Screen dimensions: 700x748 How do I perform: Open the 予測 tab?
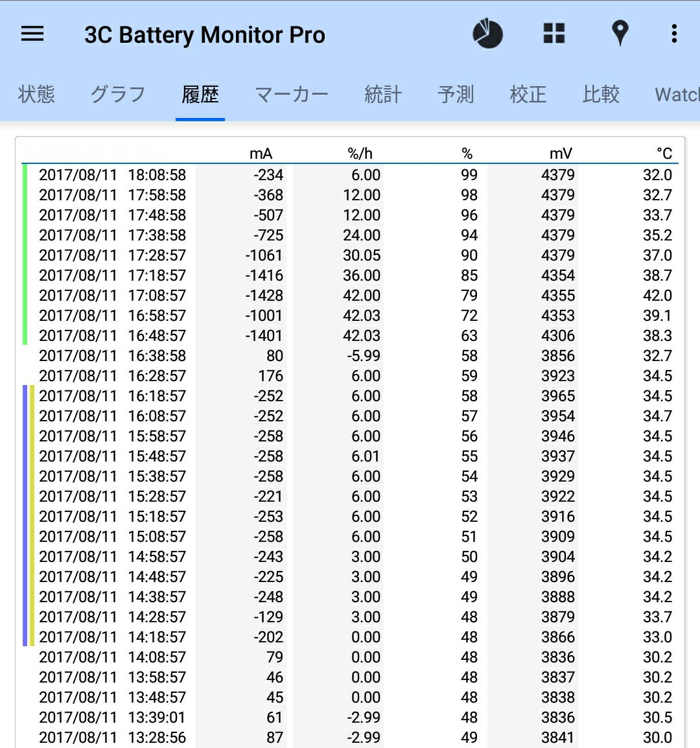coord(456,94)
